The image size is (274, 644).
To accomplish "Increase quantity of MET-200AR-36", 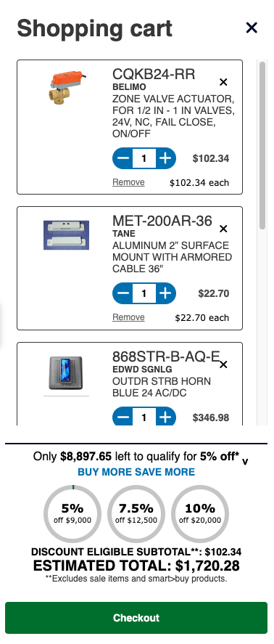I will (165, 293).
